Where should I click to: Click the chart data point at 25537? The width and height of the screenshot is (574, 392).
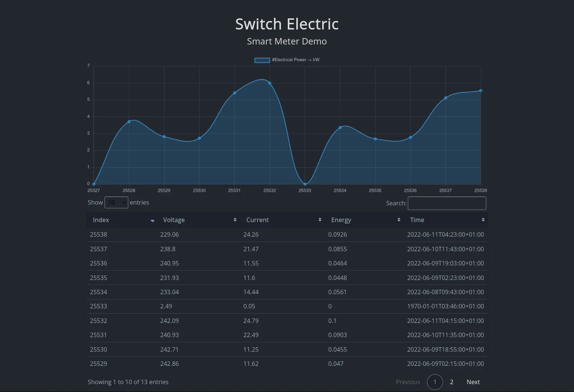point(446,98)
